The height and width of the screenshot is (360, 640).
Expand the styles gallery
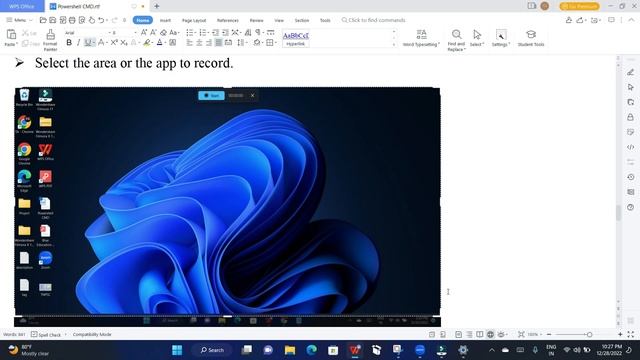coord(394,44)
